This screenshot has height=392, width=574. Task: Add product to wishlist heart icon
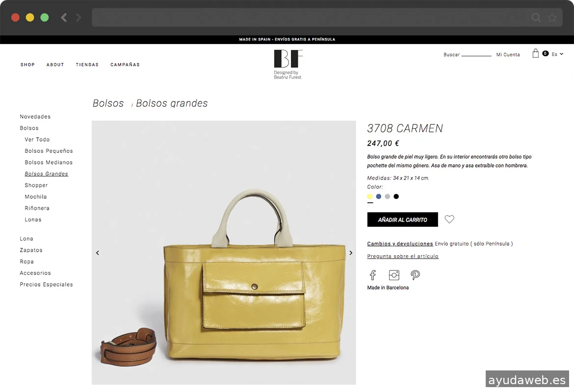tap(449, 219)
